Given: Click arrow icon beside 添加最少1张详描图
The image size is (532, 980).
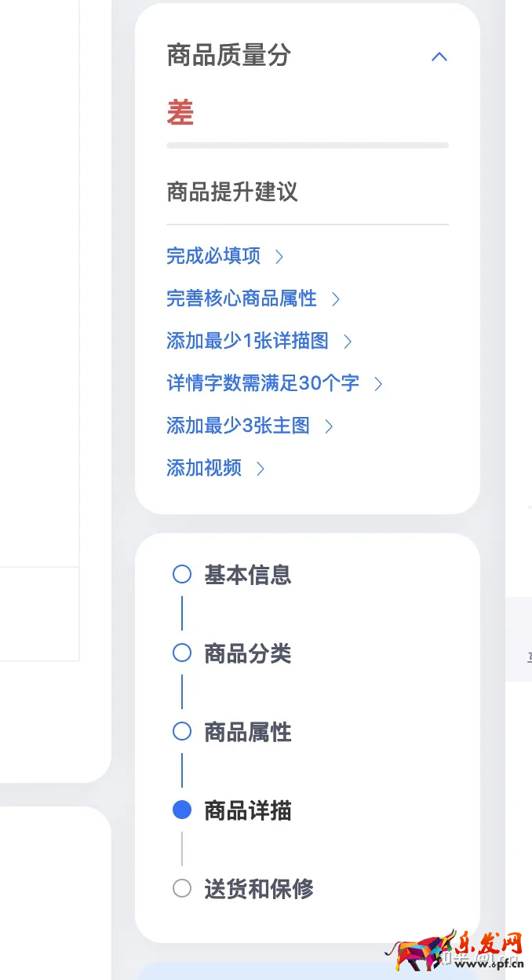Looking at the screenshot, I should point(348,341).
